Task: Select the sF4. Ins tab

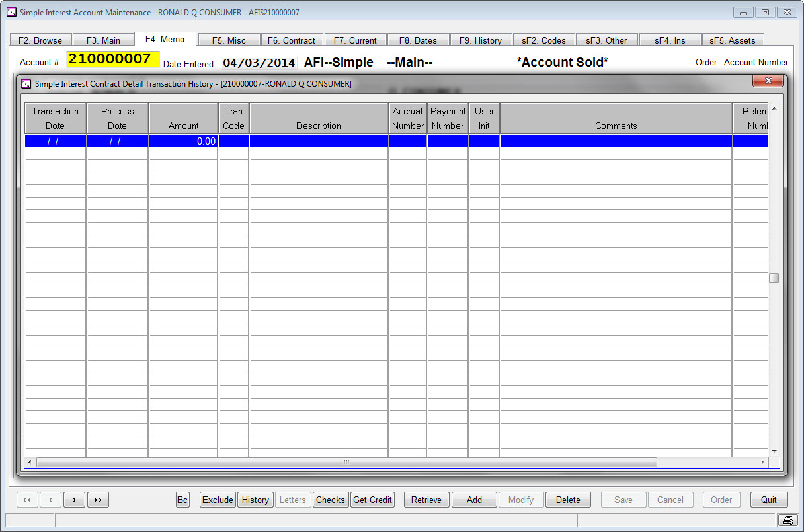Action: 670,39
